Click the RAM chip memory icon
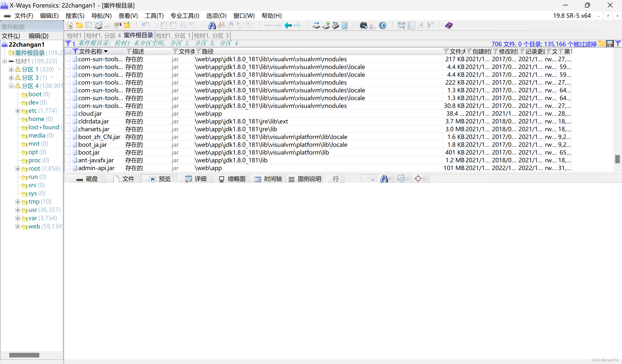The height and width of the screenshot is (364, 622). pos(335,26)
